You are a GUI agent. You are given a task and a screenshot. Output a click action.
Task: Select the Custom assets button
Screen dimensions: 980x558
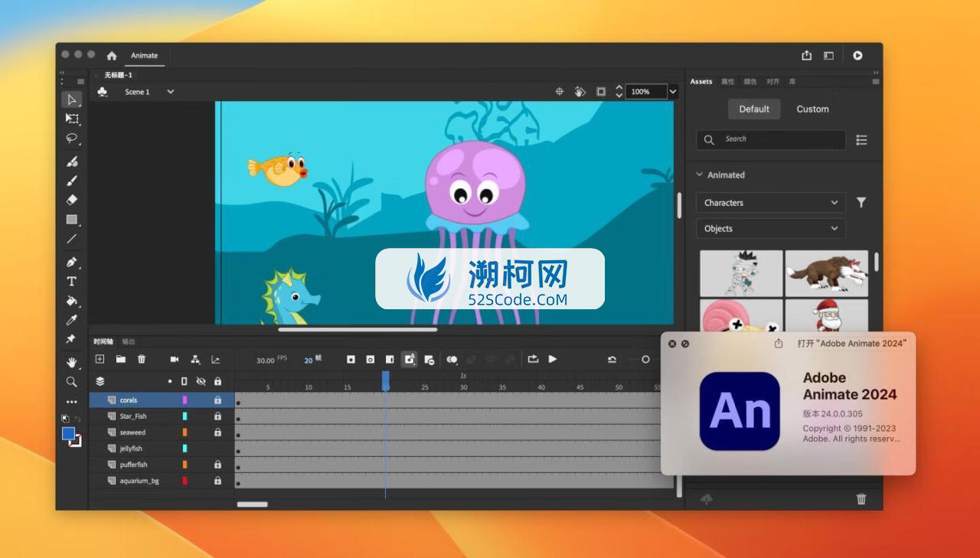pyautogui.click(x=812, y=109)
